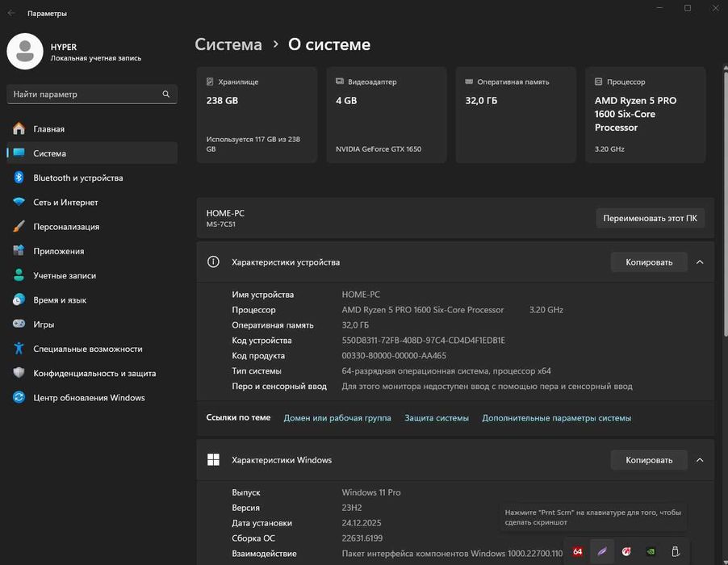Screen dimensions: 728x565
Task: Open Персонализация via its brush icon
Action: coord(19,227)
